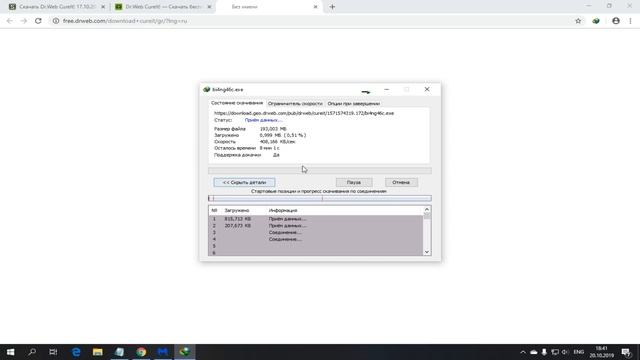Click the file size value 193,003 MB
This screenshot has height=360, width=640.
coord(273,129)
